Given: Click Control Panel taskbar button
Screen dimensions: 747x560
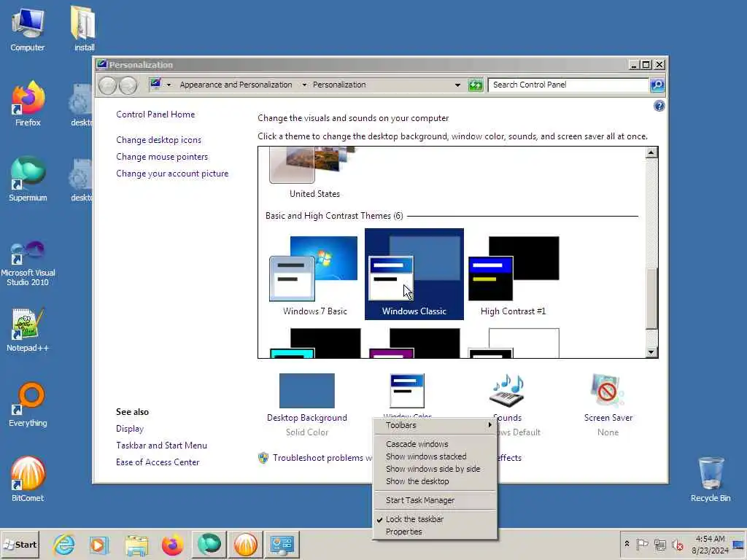Looking at the screenshot, I should tap(282, 545).
